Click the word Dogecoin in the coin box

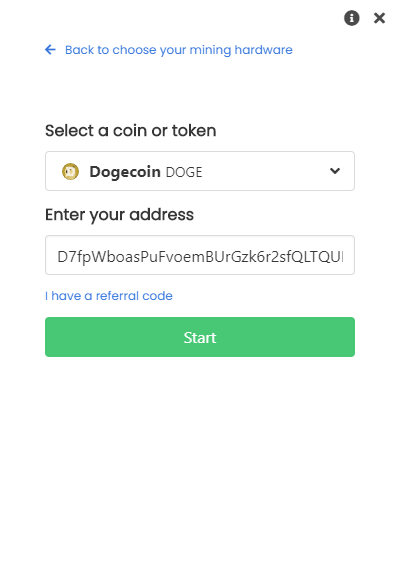pyautogui.click(x=125, y=172)
